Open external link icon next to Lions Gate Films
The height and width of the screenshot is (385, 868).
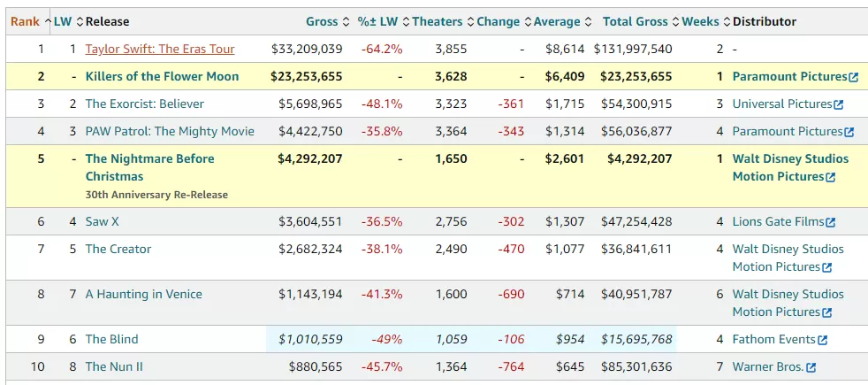[x=830, y=223]
